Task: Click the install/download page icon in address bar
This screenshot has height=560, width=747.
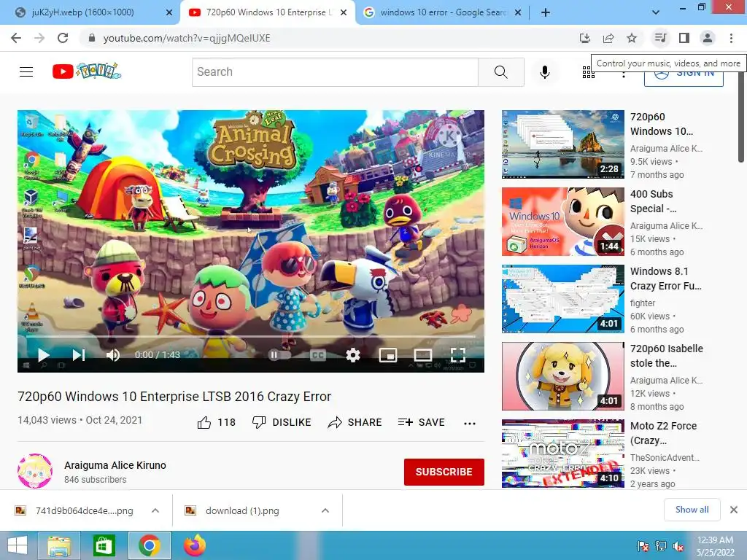Action: pos(584,38)
